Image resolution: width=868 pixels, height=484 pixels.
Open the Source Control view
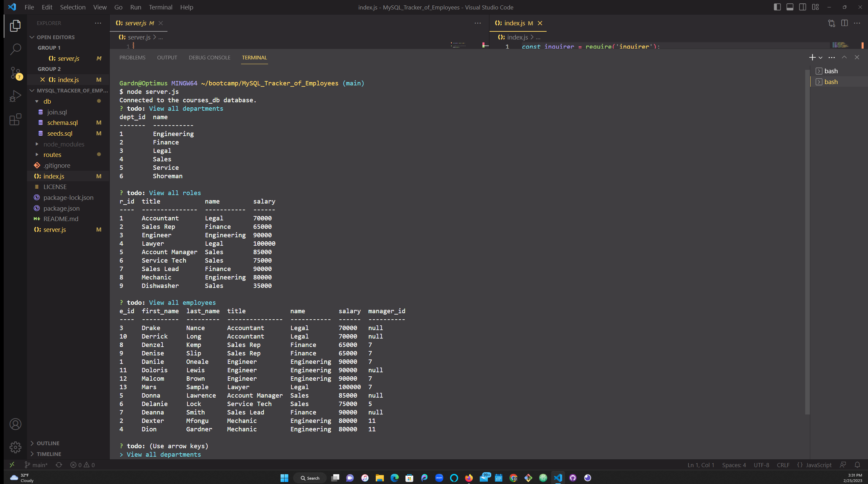(15, 73)
